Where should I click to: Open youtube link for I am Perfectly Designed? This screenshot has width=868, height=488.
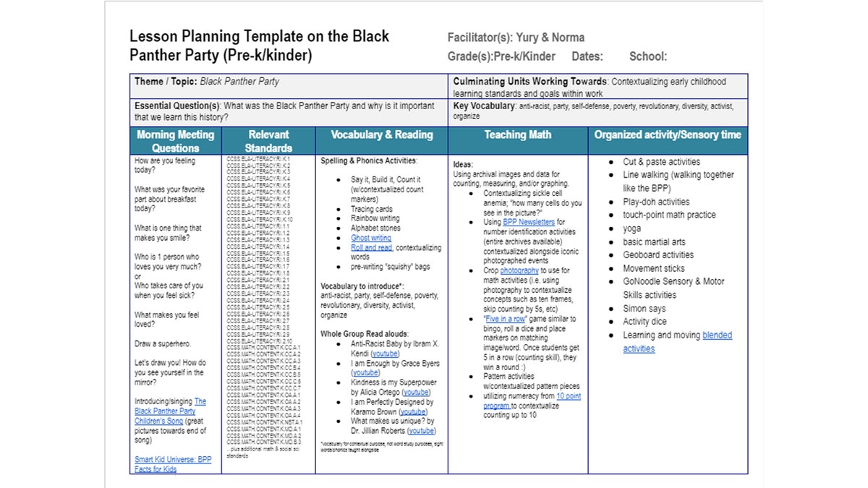tap(413, 412)
